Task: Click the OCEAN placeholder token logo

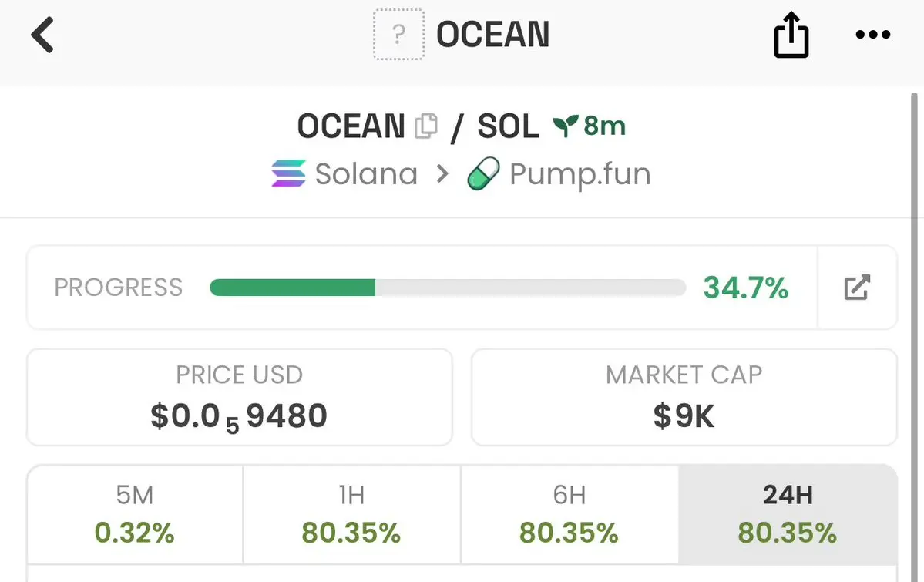Action: coord(398,34)
